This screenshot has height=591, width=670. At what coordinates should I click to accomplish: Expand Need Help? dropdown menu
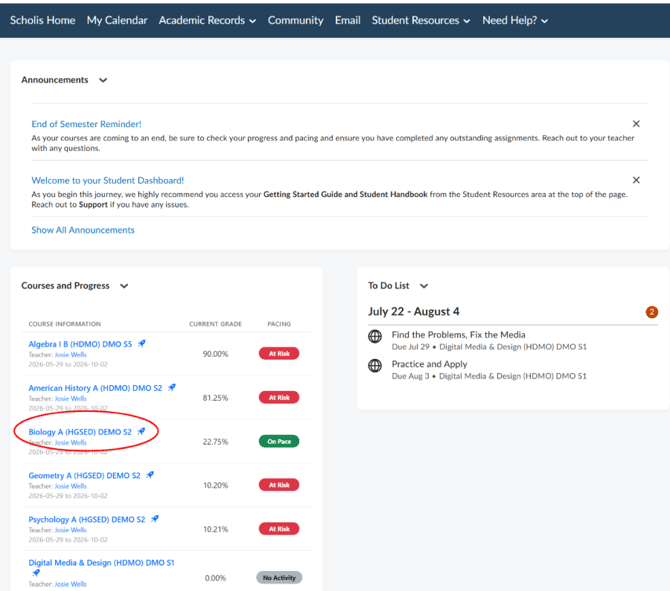click(x=515, y=20)
